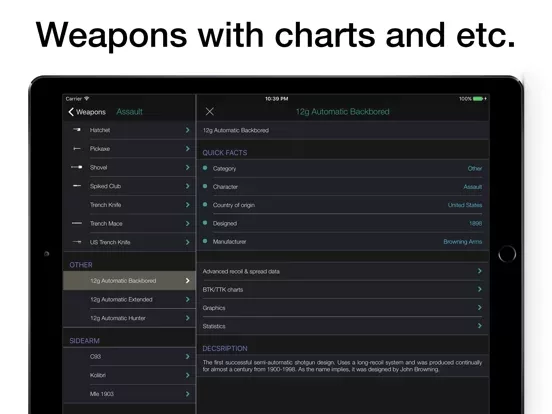
Task: Click the battery indicator in status bar
Action: coord(478,99)
